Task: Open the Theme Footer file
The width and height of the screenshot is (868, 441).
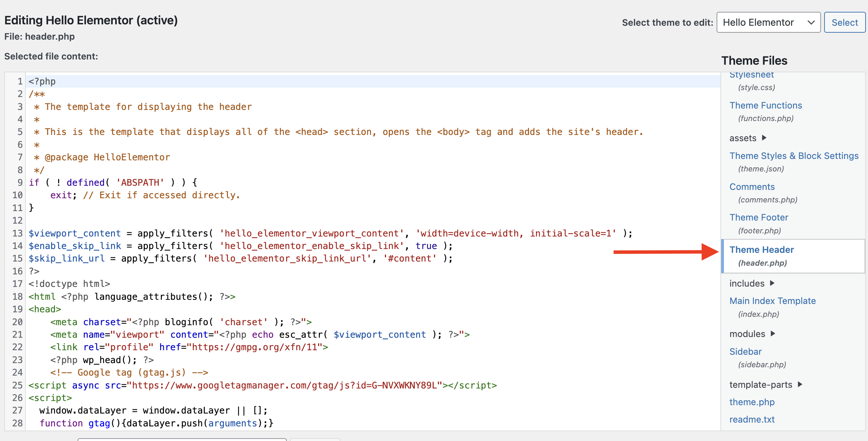Action: tap(759, 217)
